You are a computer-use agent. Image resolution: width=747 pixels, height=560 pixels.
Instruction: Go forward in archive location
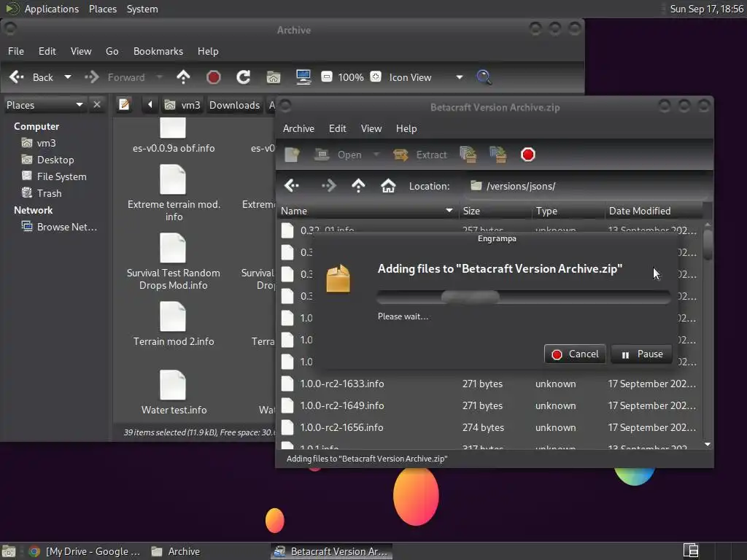coord(328,186)
